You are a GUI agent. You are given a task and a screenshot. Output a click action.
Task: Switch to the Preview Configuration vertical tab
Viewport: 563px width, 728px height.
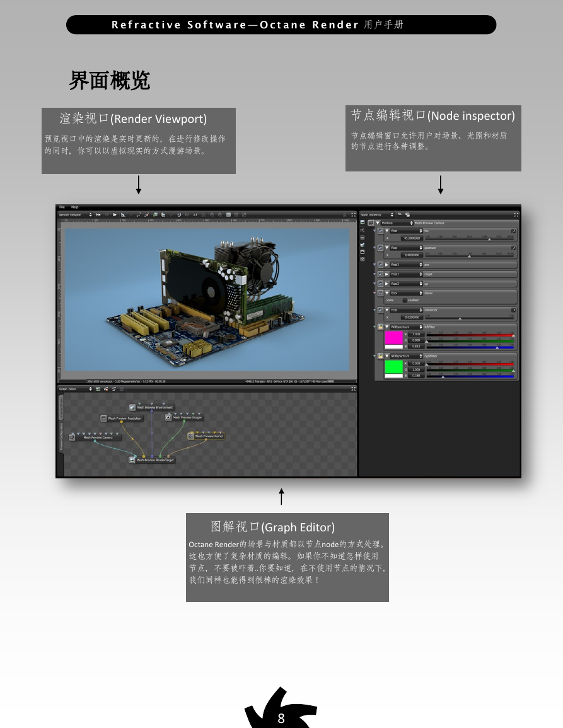click(61, 436)
